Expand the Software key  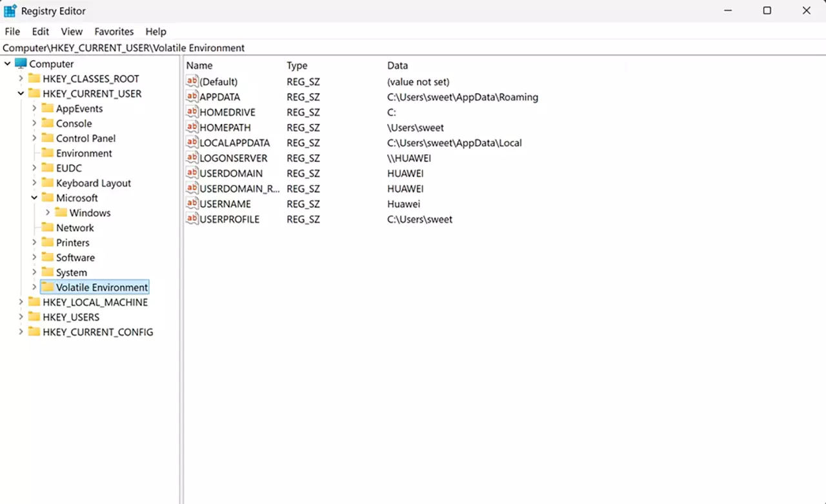point(34,257)
